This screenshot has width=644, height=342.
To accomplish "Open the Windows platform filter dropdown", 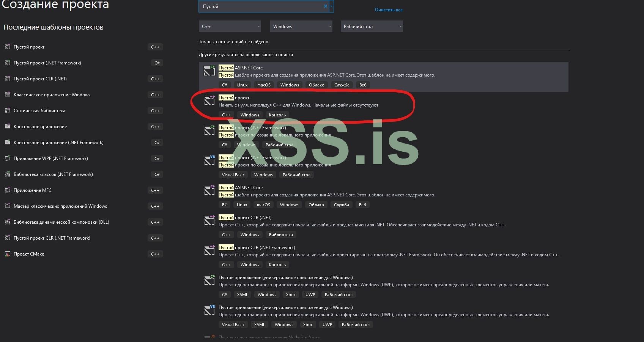I will tap(301, 26).
